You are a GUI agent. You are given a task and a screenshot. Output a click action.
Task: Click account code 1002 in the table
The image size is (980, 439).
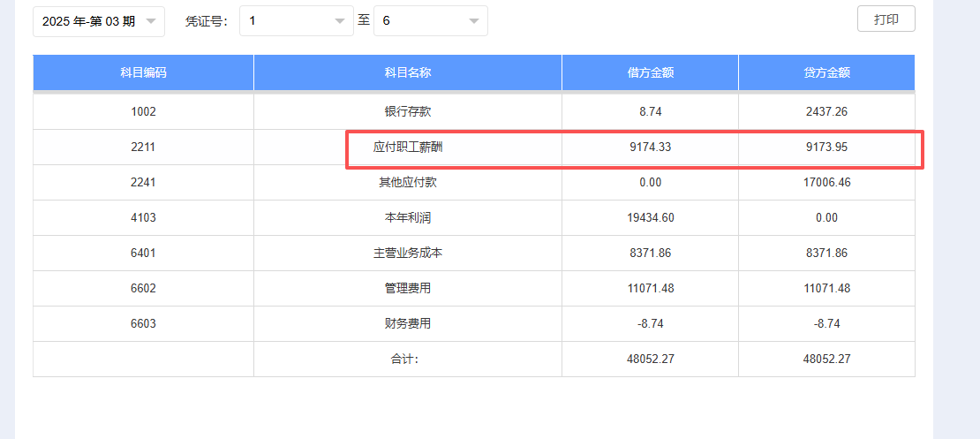coord(143,112)
